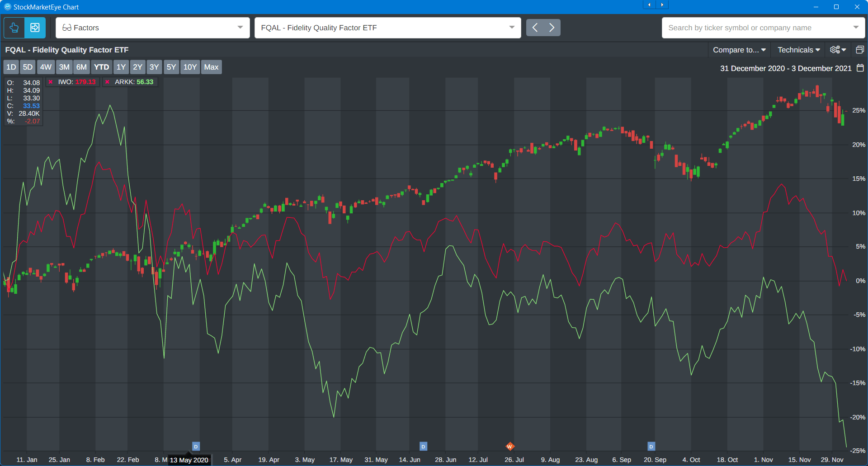Viewport: 868px width, 466px height.
Task: Click the percent change value -2.07
Action: 33,121
